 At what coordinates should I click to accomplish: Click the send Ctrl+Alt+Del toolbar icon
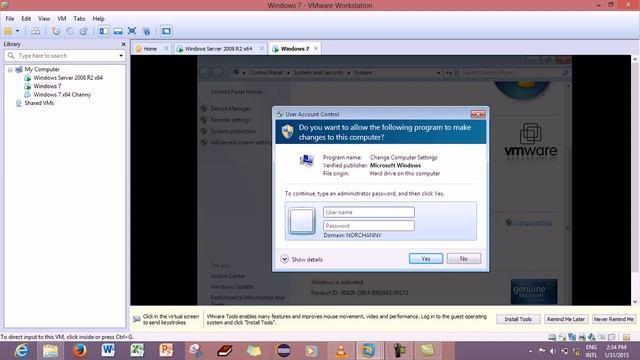pos(36,31)
